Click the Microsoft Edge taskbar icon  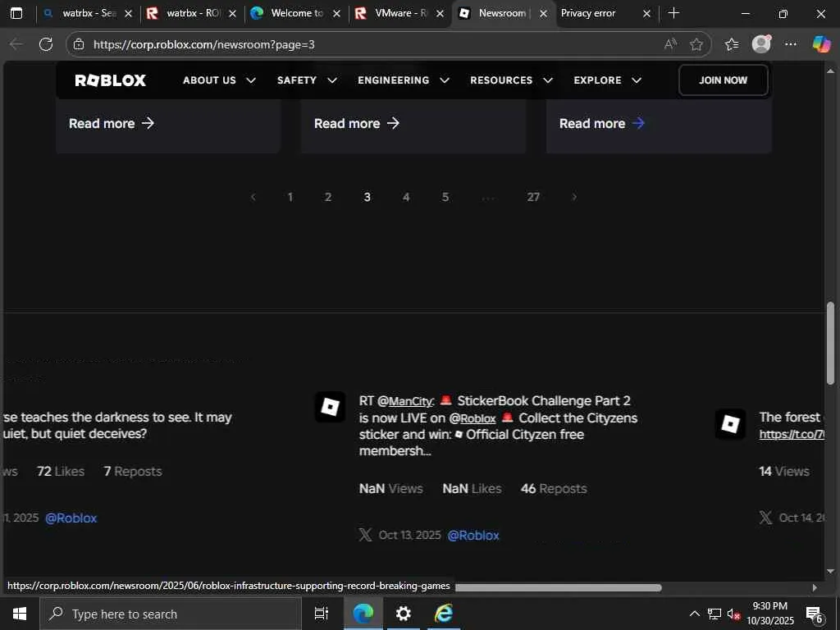pyautogui.click(x=363, y=614)
